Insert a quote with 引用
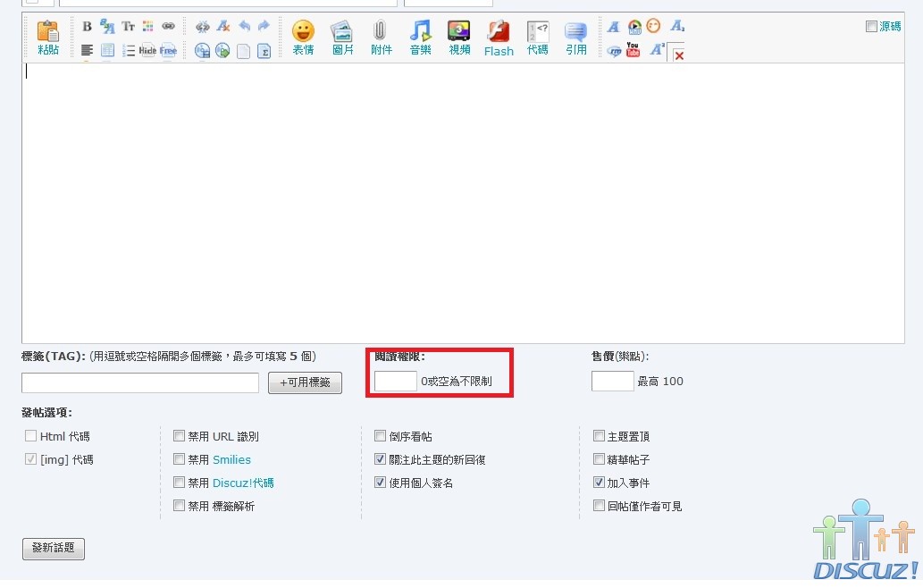This screenshot has height=588, width=923. tap(576, 38)
